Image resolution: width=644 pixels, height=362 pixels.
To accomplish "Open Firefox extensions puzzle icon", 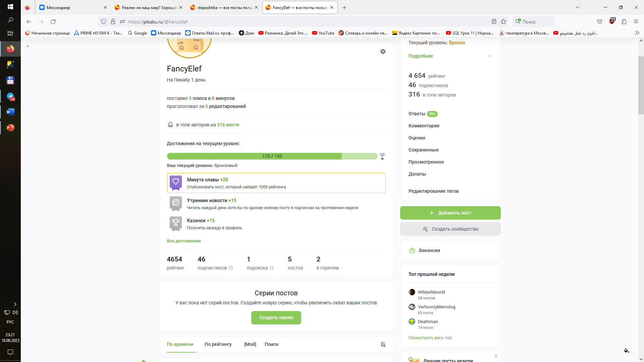I will point(624,21).
